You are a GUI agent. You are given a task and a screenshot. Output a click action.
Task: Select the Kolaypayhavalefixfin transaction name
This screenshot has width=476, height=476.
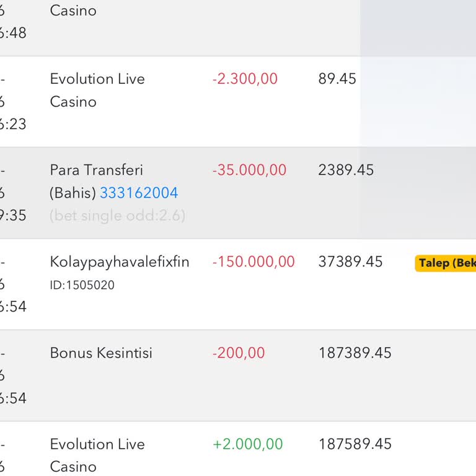point(120,262)
